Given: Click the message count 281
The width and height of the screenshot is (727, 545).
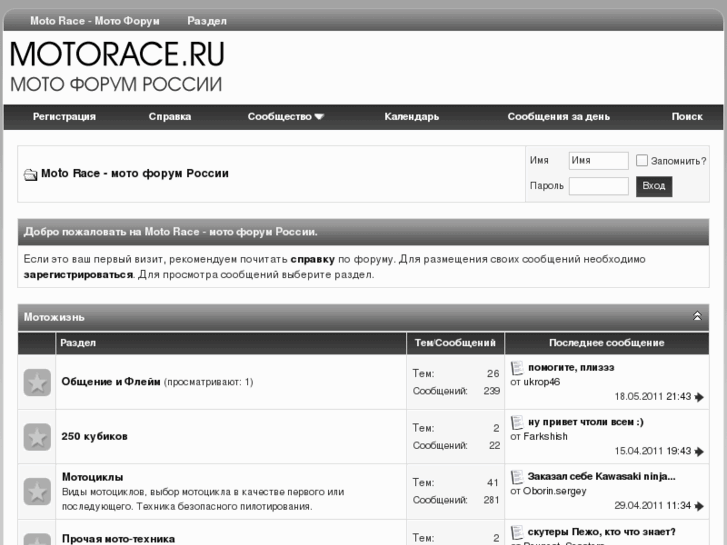Looking at the screenshot, I should pos(491,500).
